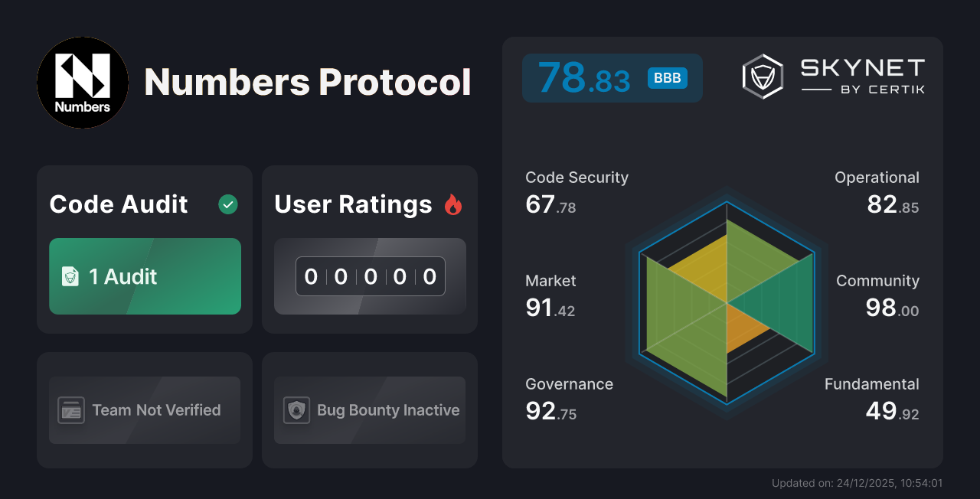Click the User Ratings counter display

[x=370, y=276]
